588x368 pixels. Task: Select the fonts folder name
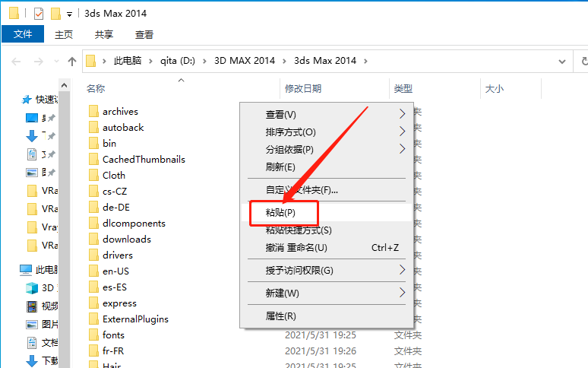113,335
